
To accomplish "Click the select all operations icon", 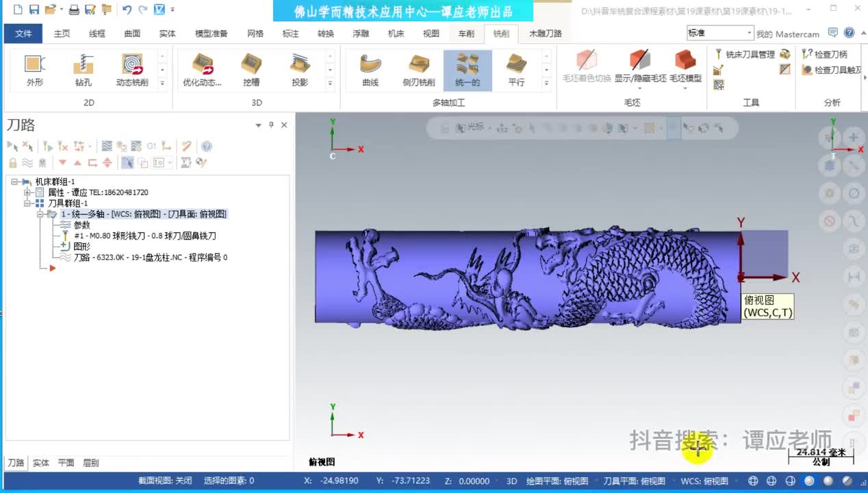I will coord(12,146).
